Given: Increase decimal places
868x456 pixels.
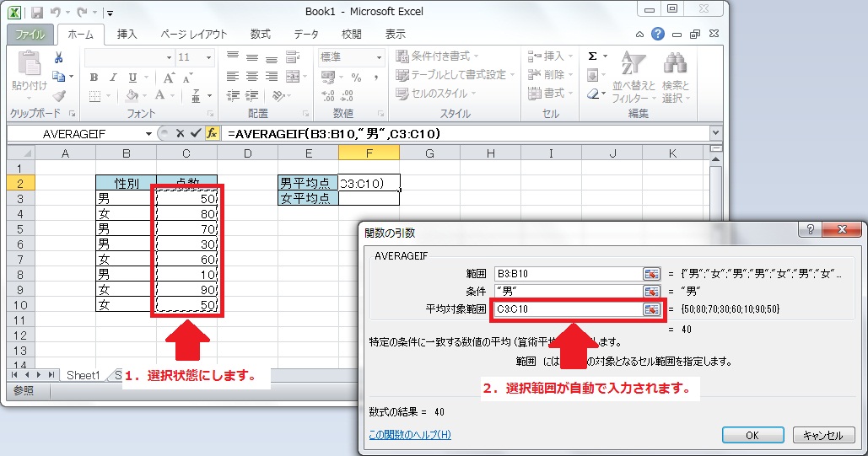Looking at the screenshot, I should 327,96.
